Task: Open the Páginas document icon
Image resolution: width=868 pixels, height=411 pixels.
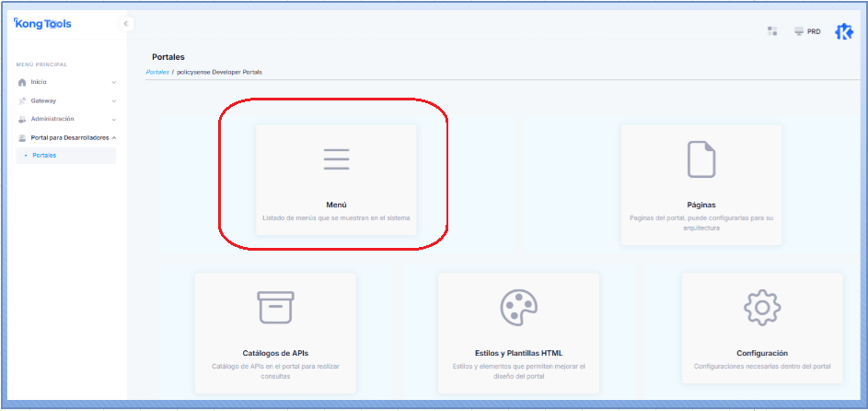Action: pyautogui.click(x=701, y=159)
